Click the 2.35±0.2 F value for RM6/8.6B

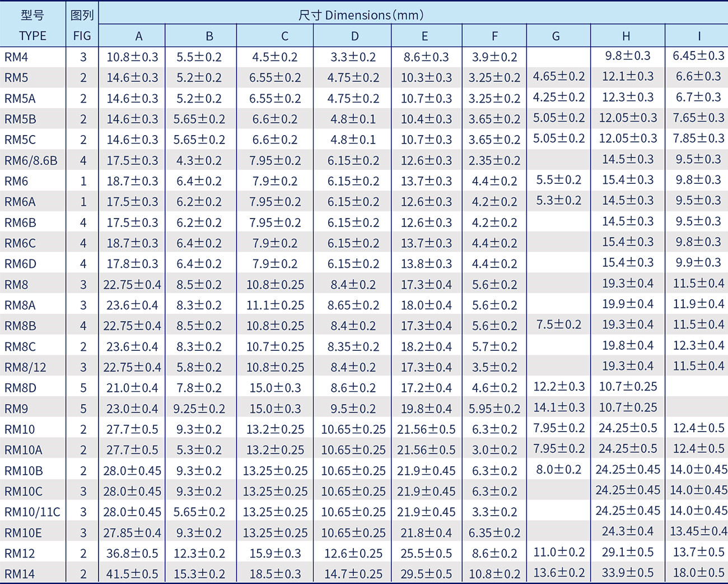tap(494, 161)
